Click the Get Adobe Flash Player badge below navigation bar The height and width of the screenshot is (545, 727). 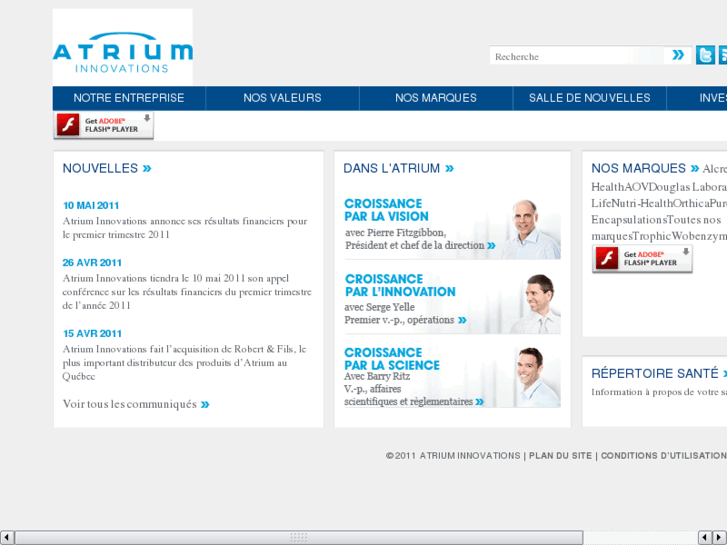(103, 125)
